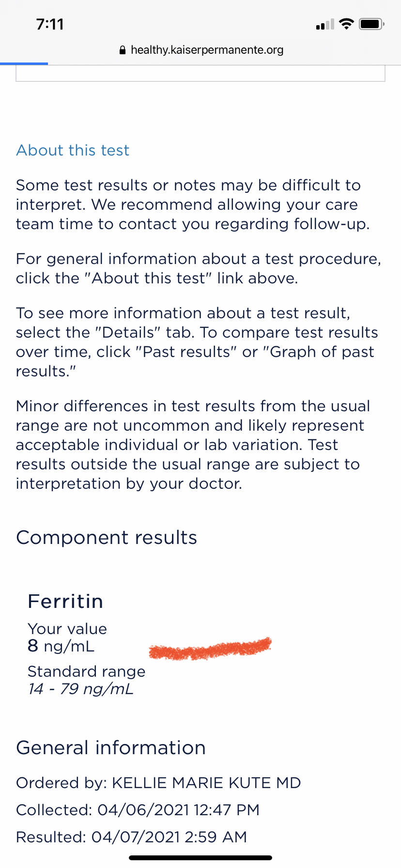
Task: Select the "8 ng/mL" result value
Action: coord(61,646)
